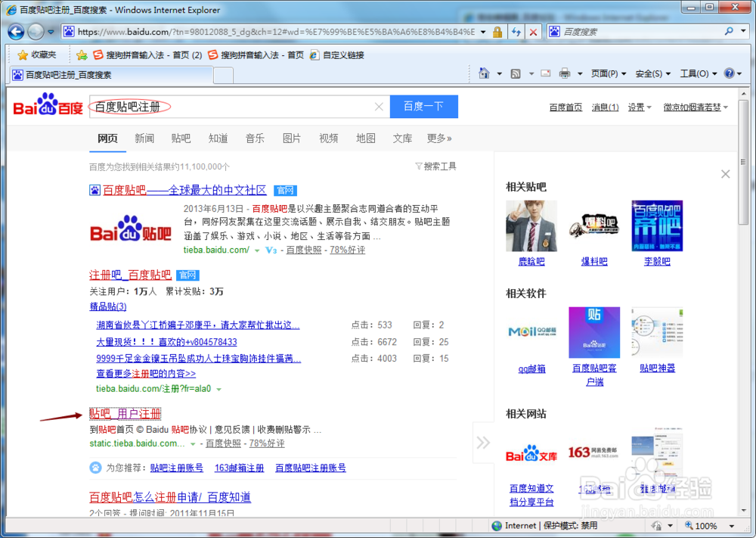The width and height of the screenshot is (756, 538).
Task: Click the search magnifier in IE search box
Action: (729, 31)
